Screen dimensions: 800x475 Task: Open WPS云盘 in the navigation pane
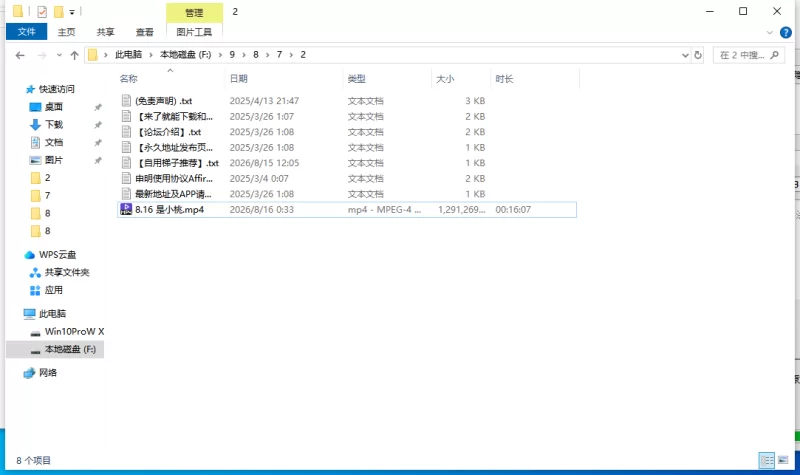[x=57, y=255]
